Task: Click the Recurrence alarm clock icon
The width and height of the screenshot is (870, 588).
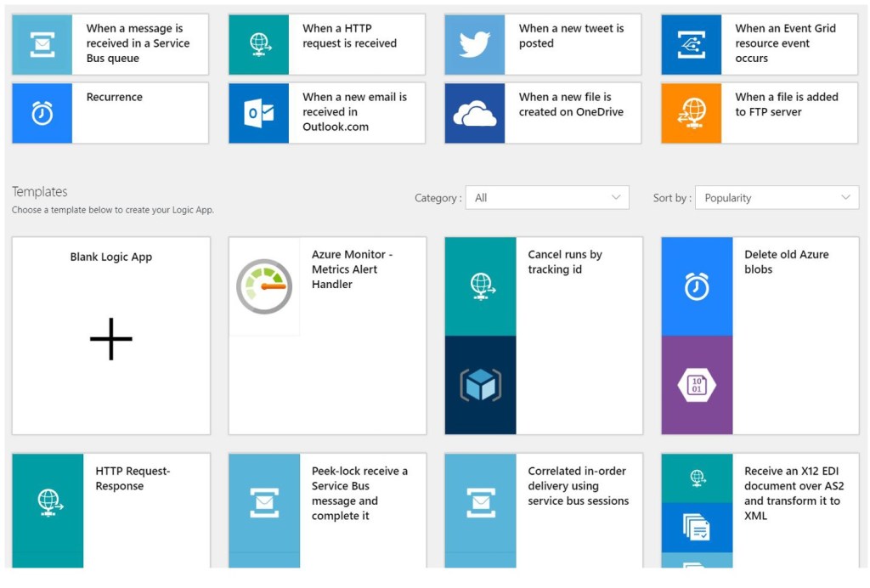Action: [42, 113]
